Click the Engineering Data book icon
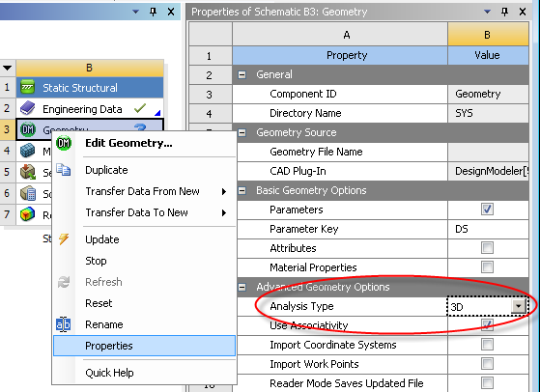The width and height of the screenshot is (540, 392). tap(28, 108)
